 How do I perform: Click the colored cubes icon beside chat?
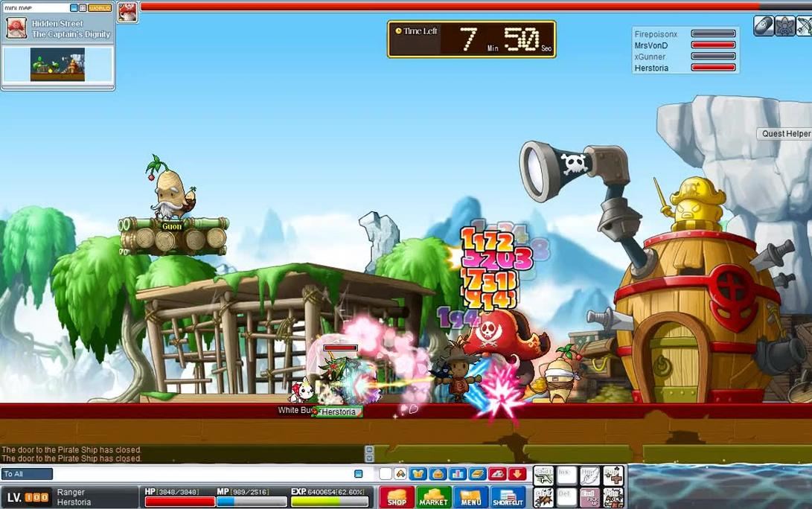point(400,474)
